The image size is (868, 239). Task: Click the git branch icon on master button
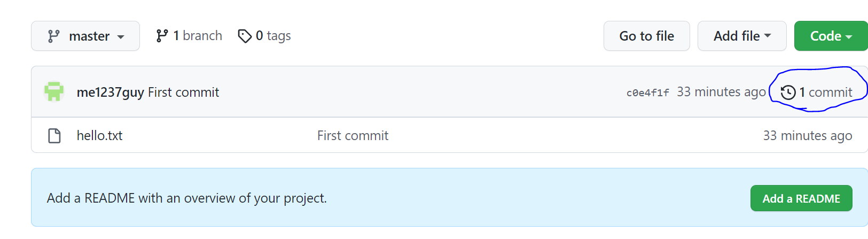click(x=53, y=36)
